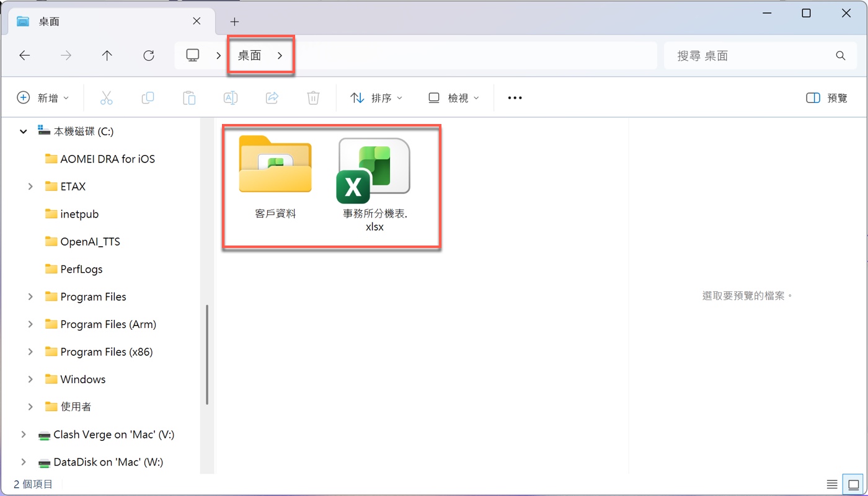Navigate back with the back arrow
This screenshot has height=496, width=868.
point(24,55)
